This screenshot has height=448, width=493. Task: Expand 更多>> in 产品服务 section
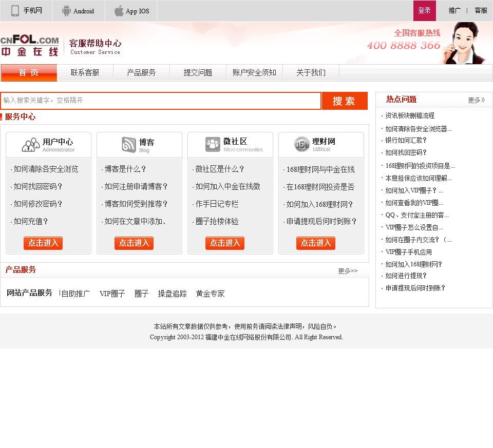(x=348, y=271)
